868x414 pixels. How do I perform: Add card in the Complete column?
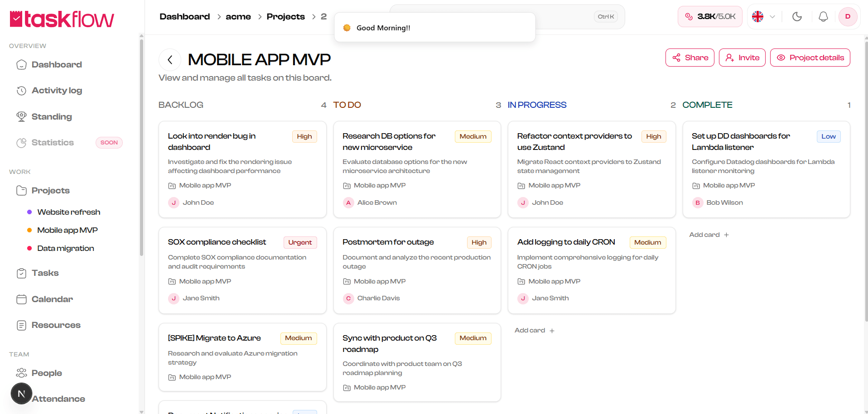[x=709, y=235]
